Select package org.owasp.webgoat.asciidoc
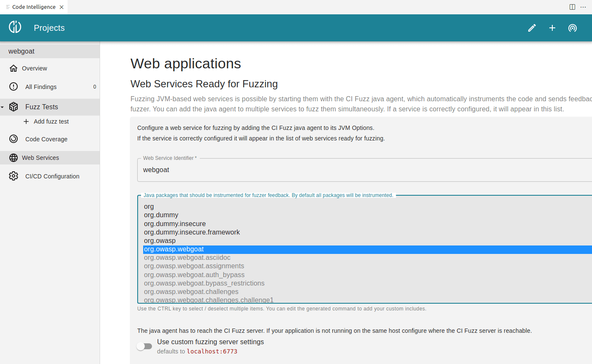Viewport: 592px width, 364px height. coord(367,258)
